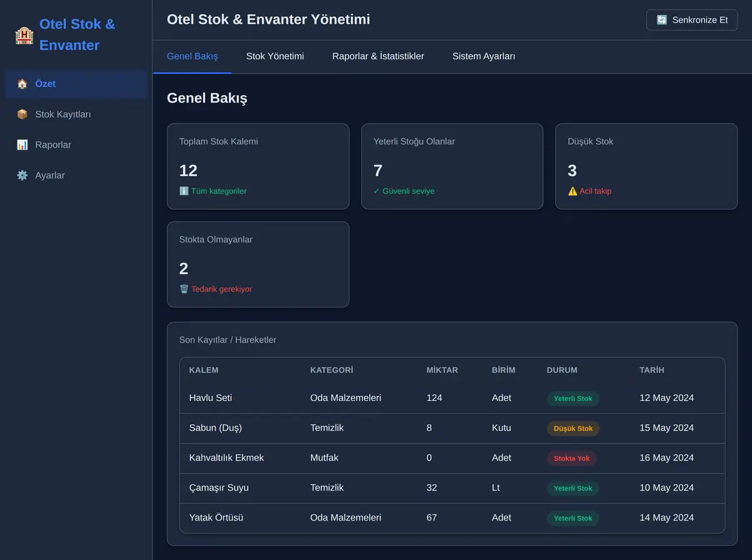The height and width of the screenshot is (560, 752).
Task: Open the Stokta Olmayanlar summary card
Action: [258, 264]
